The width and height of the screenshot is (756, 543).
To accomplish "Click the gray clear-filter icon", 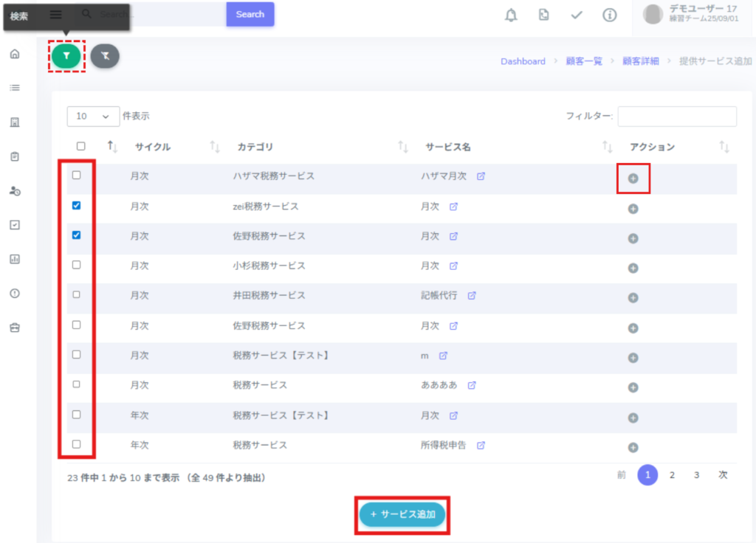I will point(105,55).
